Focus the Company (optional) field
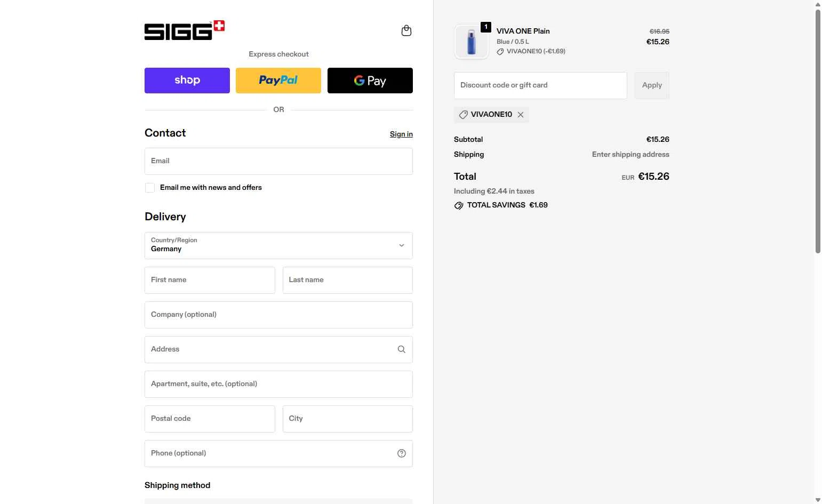822x504 pixels. (278, 315)
